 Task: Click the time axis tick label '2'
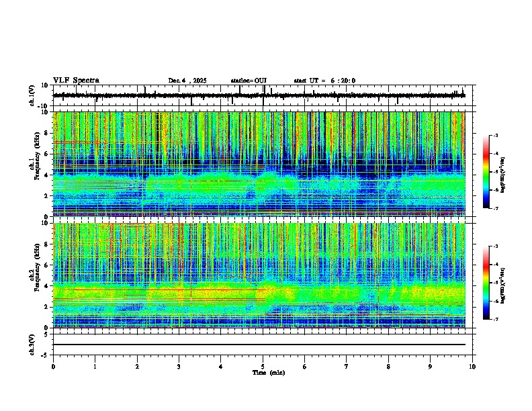[137, 367]
